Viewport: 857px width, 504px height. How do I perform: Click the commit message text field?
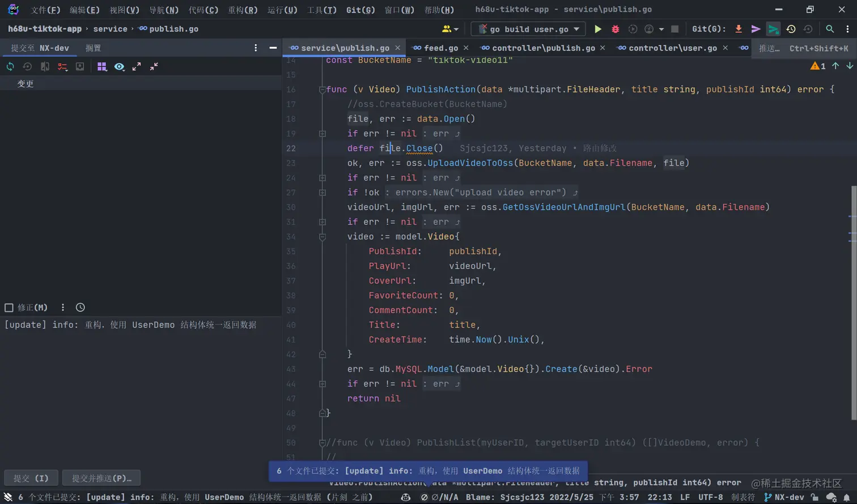[141, 391]
